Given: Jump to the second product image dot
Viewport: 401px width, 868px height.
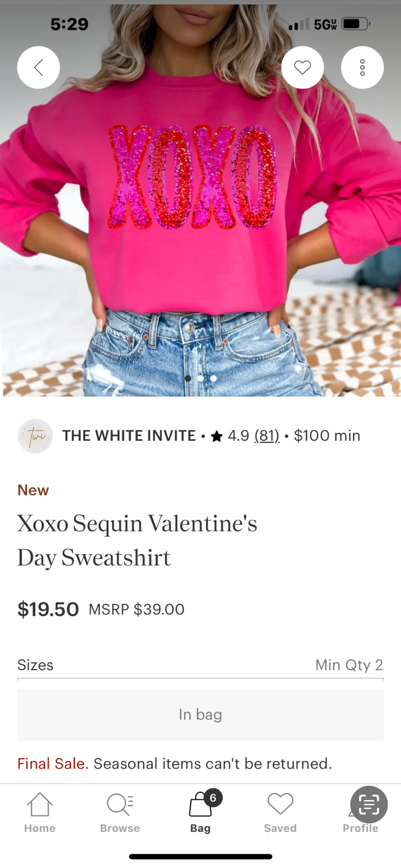Looking at the screenshot, I should (201, 378).
